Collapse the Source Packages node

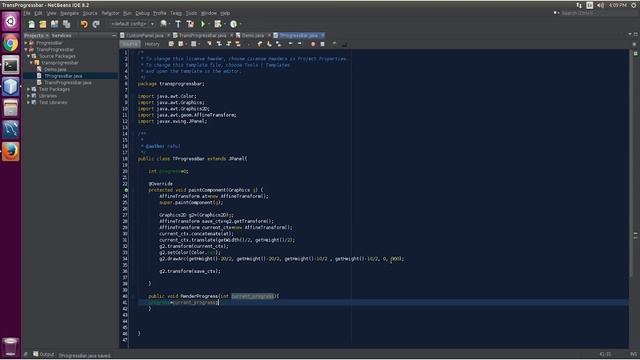point(29,56)
